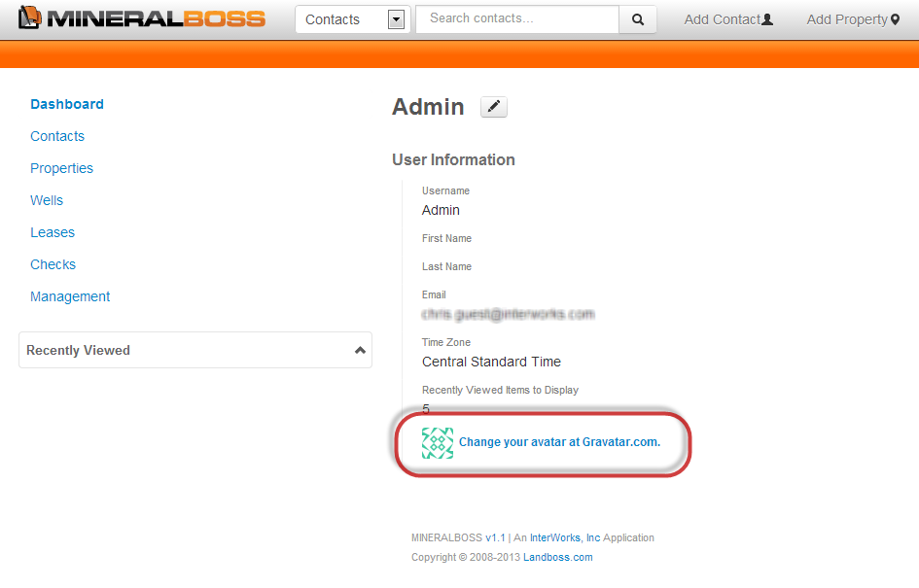Open the Landboss.com footer link
The width and height of the screenshot is (919, 588).
[x=558, y=557]
